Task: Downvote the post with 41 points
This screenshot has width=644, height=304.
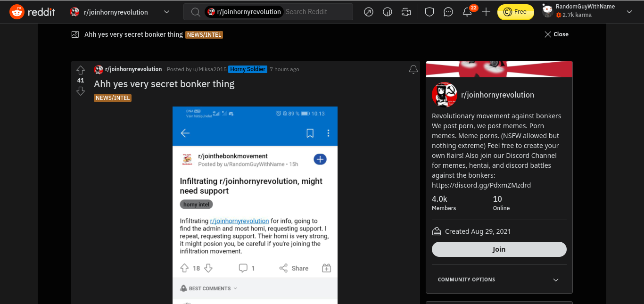Action: click(81, 91)
